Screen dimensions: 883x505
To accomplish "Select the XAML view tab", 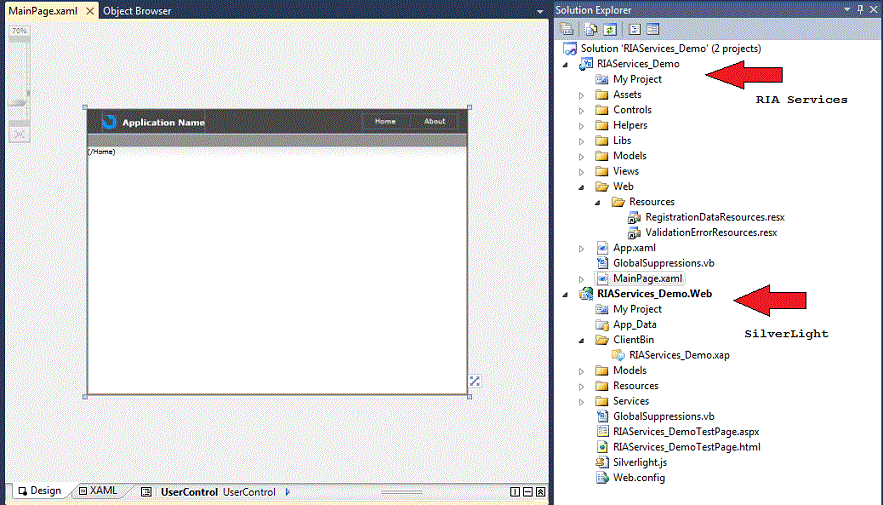I will (x=99, y=491).
